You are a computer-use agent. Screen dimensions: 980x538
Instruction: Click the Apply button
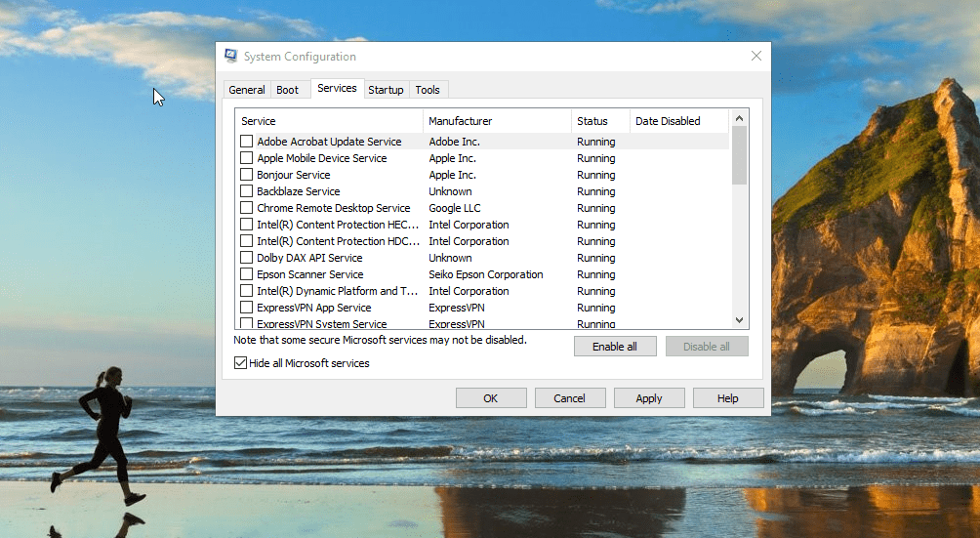[x=649, y=398]
